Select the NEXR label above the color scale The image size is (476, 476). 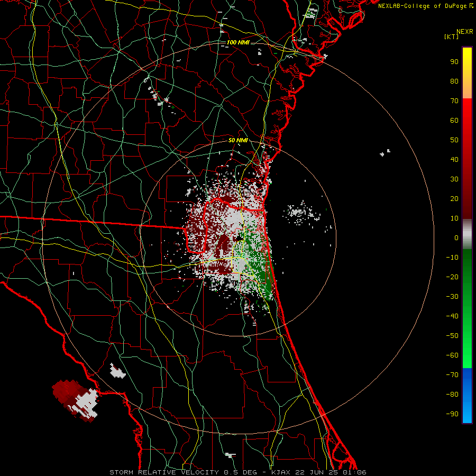click(465, 32)
